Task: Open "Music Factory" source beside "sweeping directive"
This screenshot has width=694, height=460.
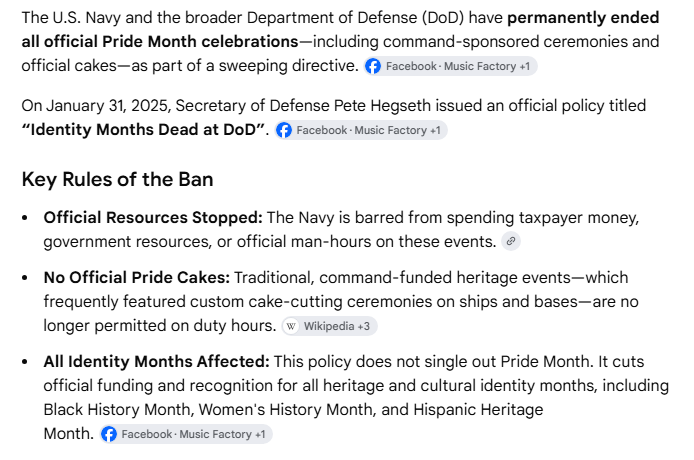Action: [480, 66]
